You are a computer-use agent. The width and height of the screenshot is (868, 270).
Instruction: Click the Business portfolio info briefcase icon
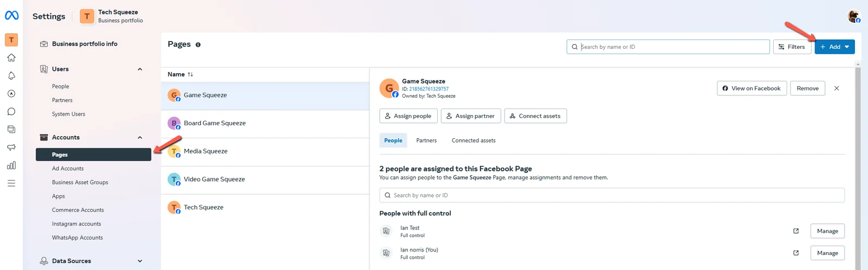(44, 44)
